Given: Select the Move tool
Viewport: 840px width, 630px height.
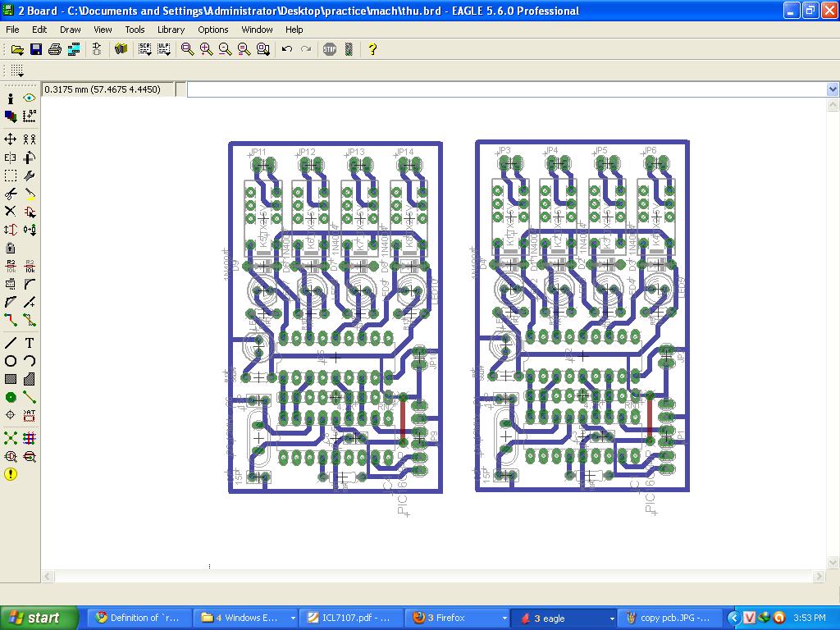Looking at the screenshot, I should 10,139.
